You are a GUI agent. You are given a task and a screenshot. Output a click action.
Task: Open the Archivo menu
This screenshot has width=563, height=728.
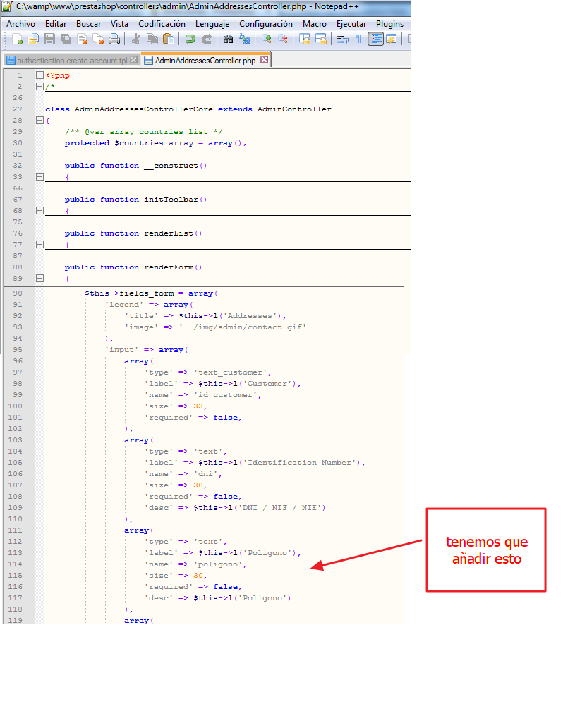(20, 24)
